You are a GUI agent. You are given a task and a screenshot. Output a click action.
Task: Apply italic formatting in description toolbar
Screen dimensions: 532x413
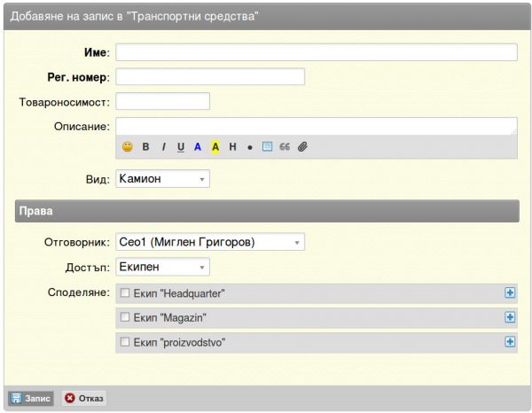click(x=164, y=147)
